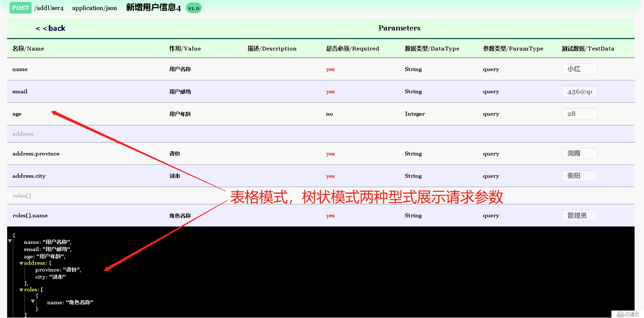Select the email parameter row label

point(20,92)
